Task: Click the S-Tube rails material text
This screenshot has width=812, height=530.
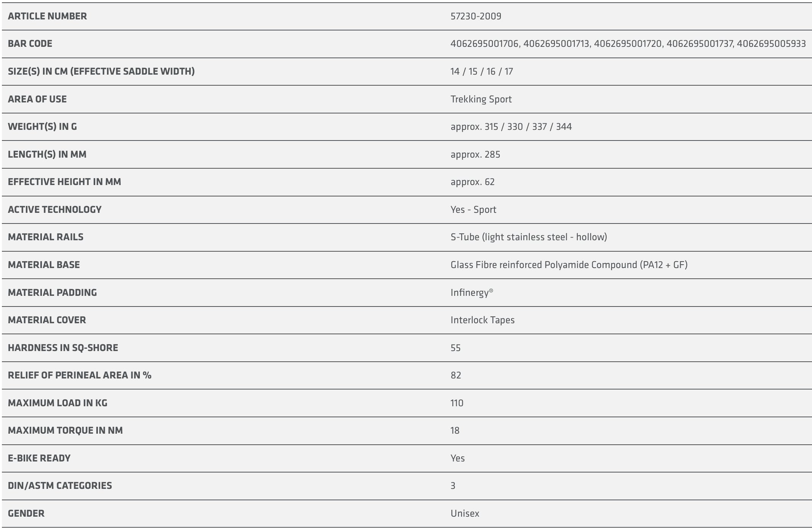Action: pyautogui.click(x=529, y=237)
